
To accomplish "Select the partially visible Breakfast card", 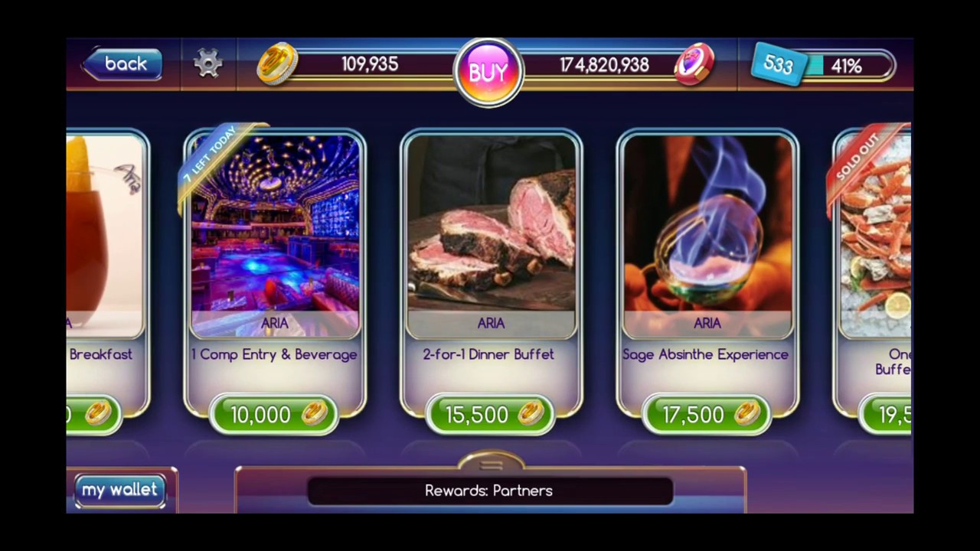I will point(106,275).
